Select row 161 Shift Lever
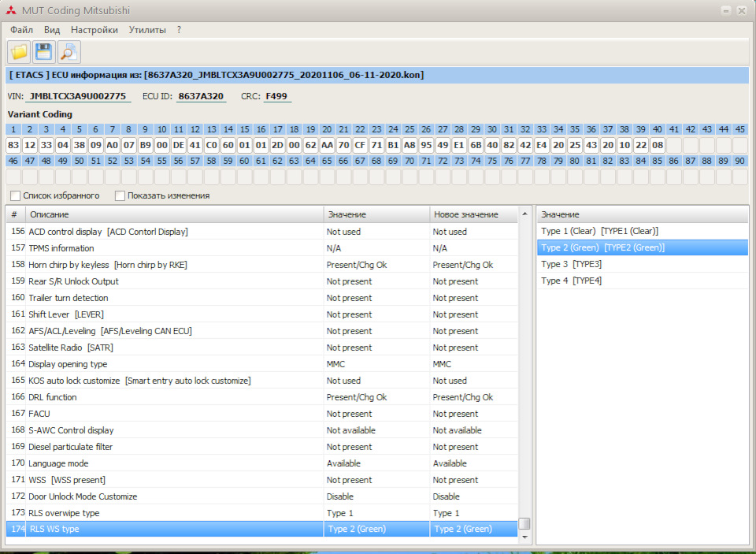The height and width of the screenshot is (554, 756). click(x=261, y=314)
